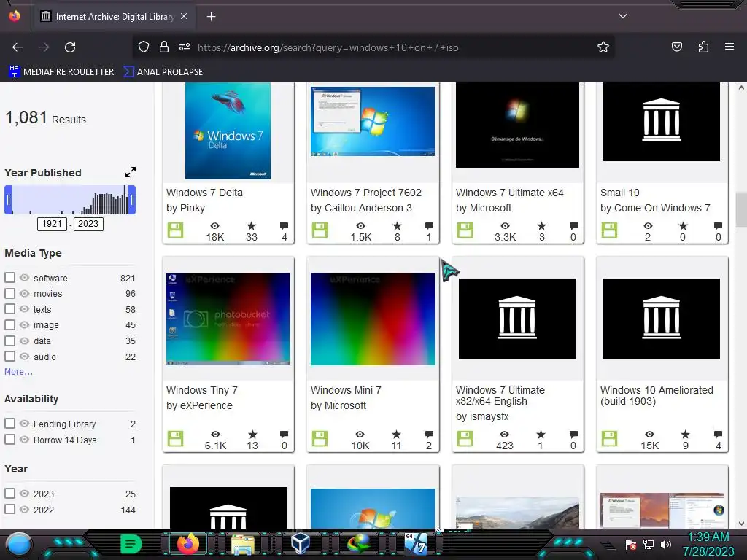Image resolution: width=747 pixels, height=560 pixels.
Task: Open the Windows 7 Ultimate x32/x64 English link
Action: click(500, 396)
